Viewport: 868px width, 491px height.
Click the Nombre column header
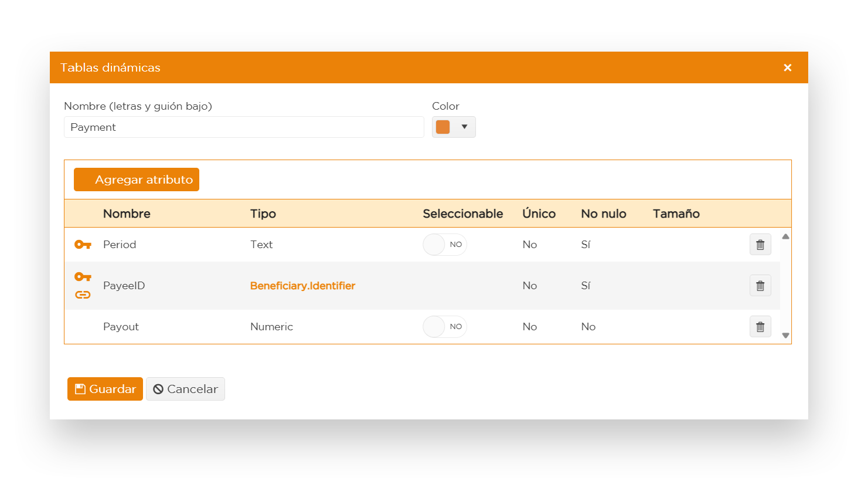click(x=127, y=214)
